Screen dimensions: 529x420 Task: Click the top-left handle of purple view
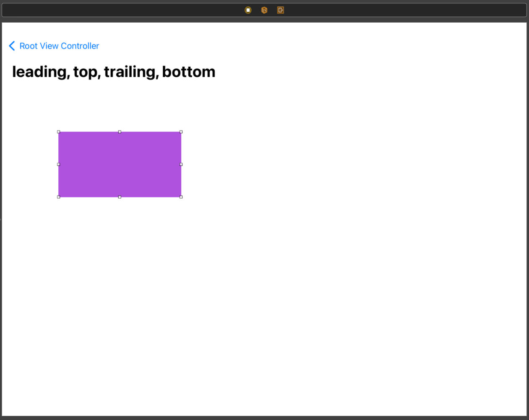pyautogui.click(x=58, y=132)
